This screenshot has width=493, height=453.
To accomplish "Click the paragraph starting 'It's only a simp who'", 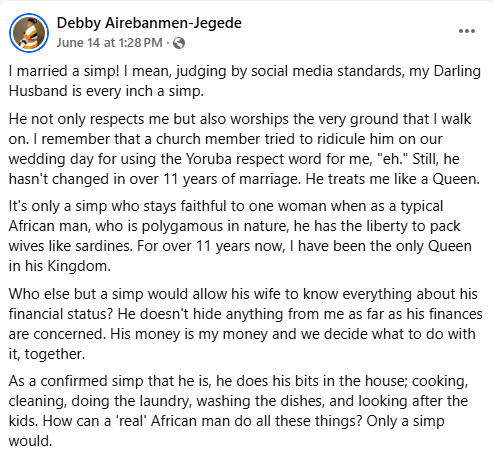I will click(240, 236).
